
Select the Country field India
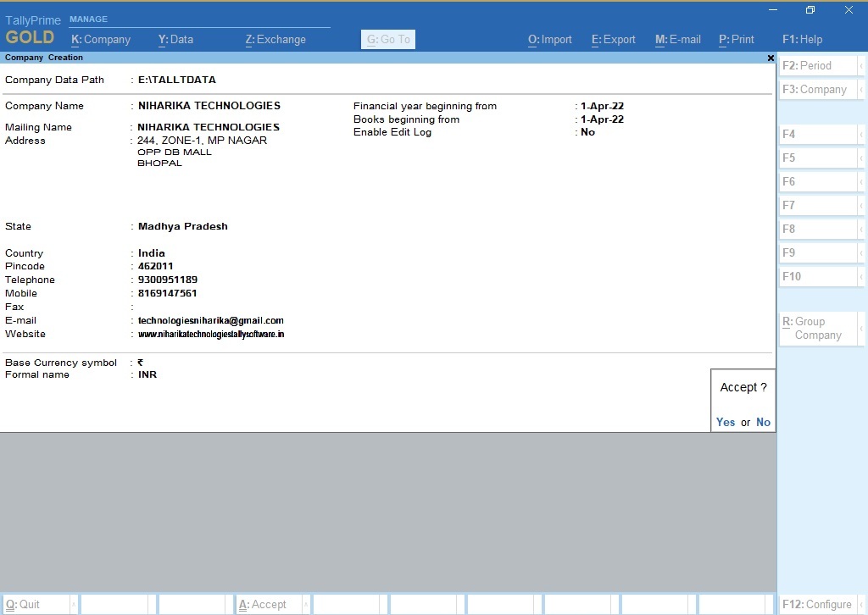[152, 253]
